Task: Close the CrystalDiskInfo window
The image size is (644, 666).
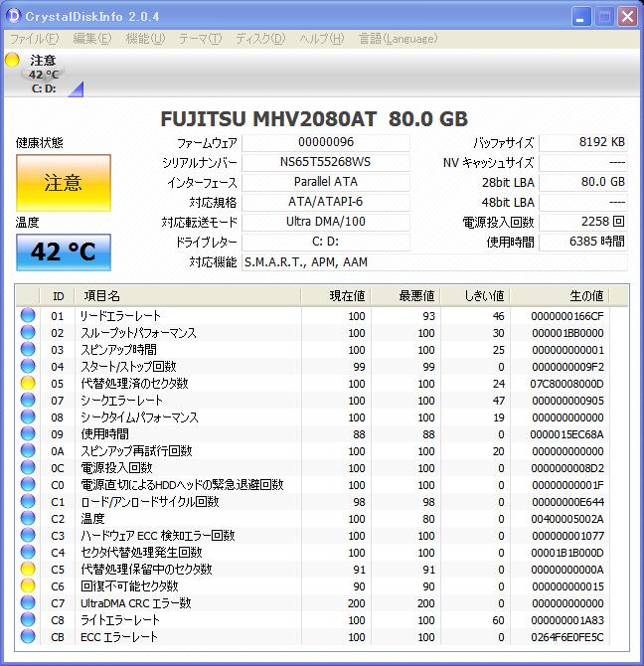Action: pyautogui.click(x=627, y=17)
